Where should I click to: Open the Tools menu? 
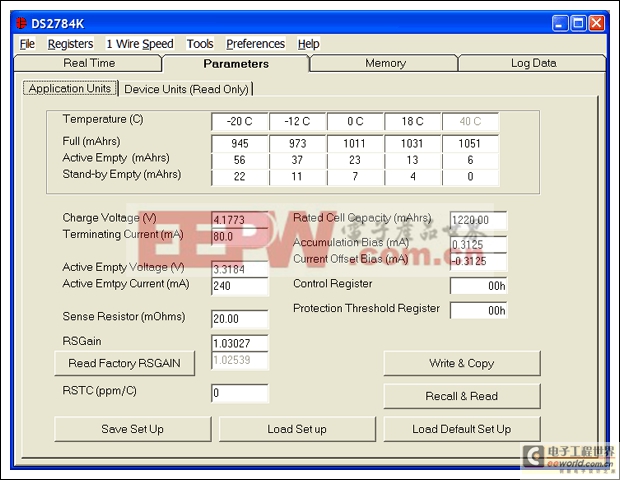click(x=200, y=44)
